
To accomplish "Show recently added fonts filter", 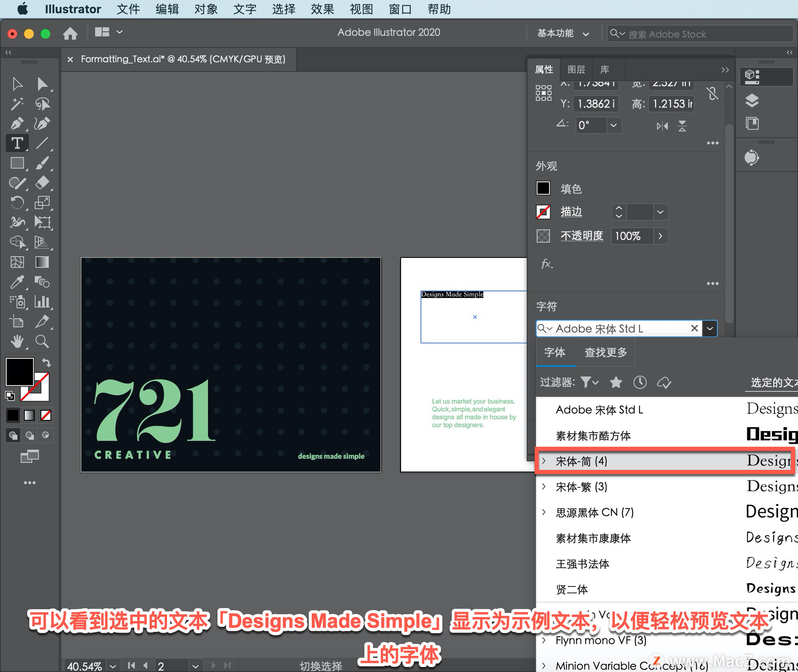I will (x=640, y=382).
